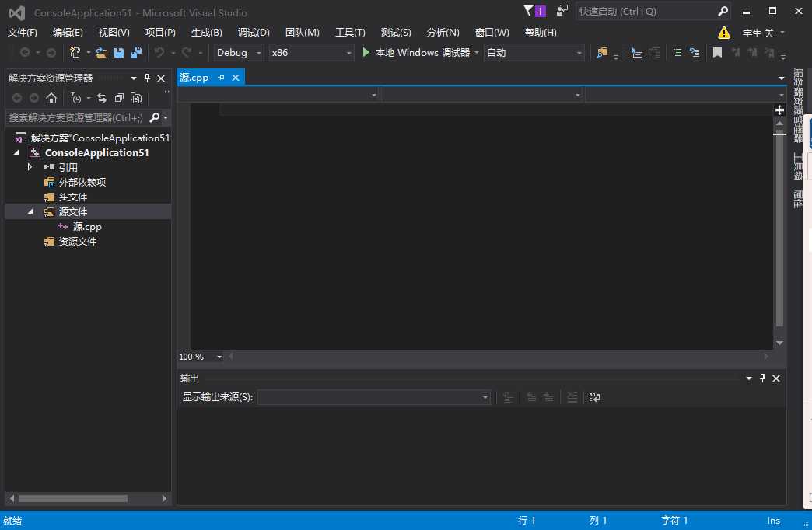
Task: Click the Save All icon
Action: pos(136,52)
